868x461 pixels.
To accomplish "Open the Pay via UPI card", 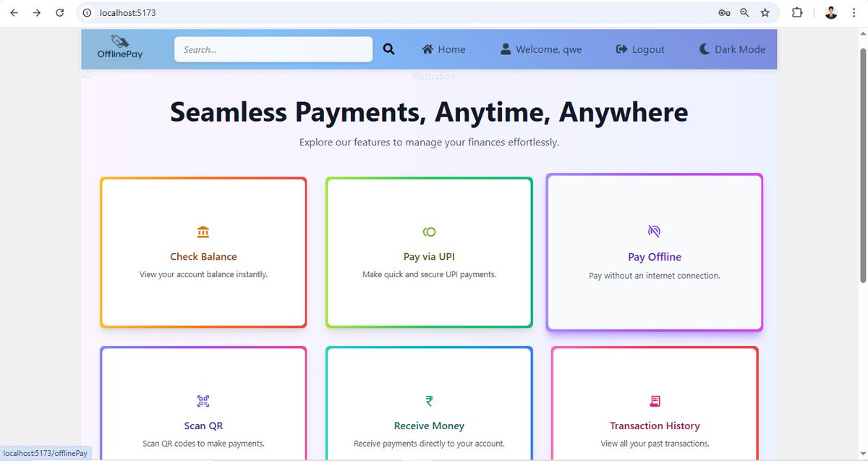I will 429,253.
